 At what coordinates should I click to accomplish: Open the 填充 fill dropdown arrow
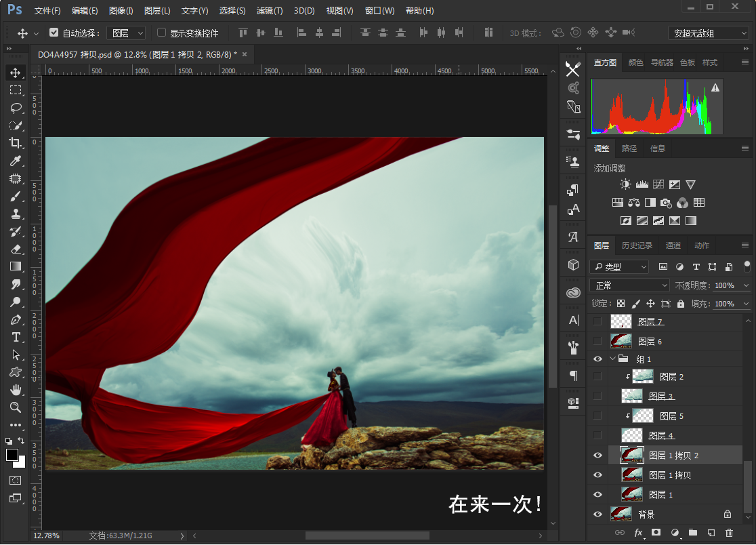[x=746, y=304]
